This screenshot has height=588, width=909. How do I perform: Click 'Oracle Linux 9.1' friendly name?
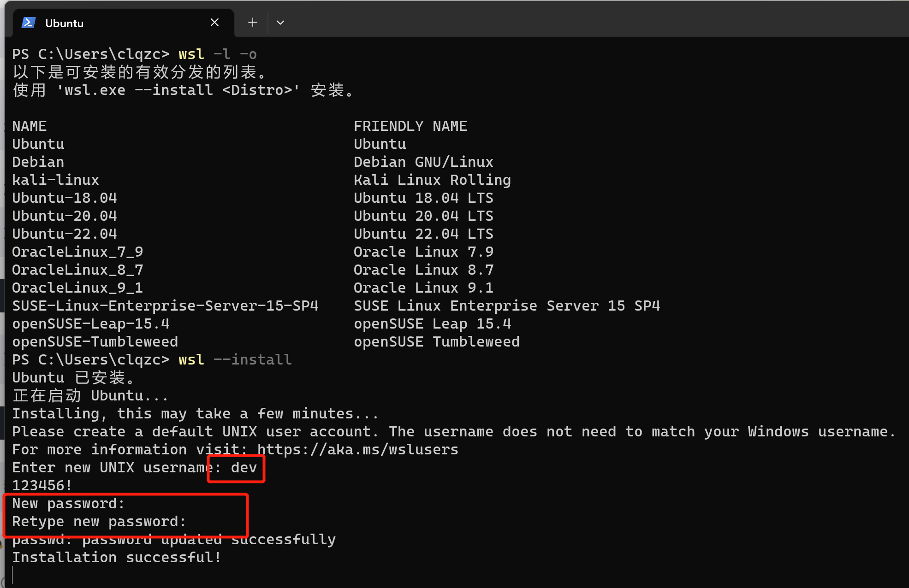423,288
